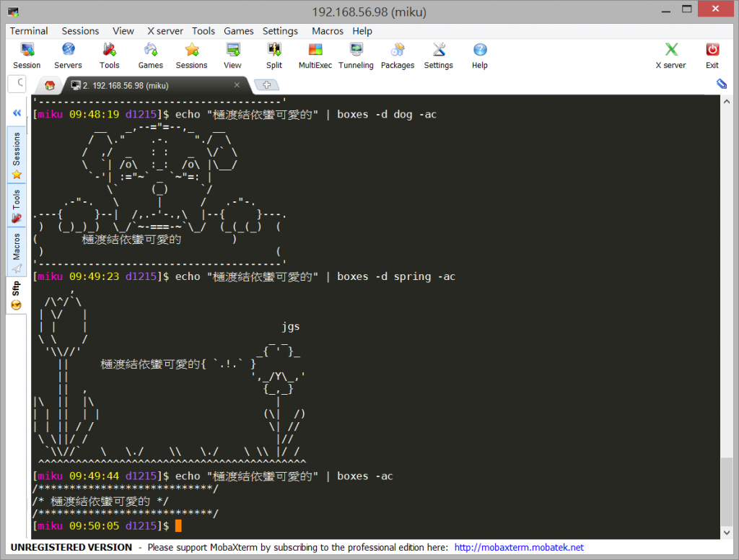Collapse the sidebar with double-arrow icon
739x560 pixels.
(x=17, y=113)
